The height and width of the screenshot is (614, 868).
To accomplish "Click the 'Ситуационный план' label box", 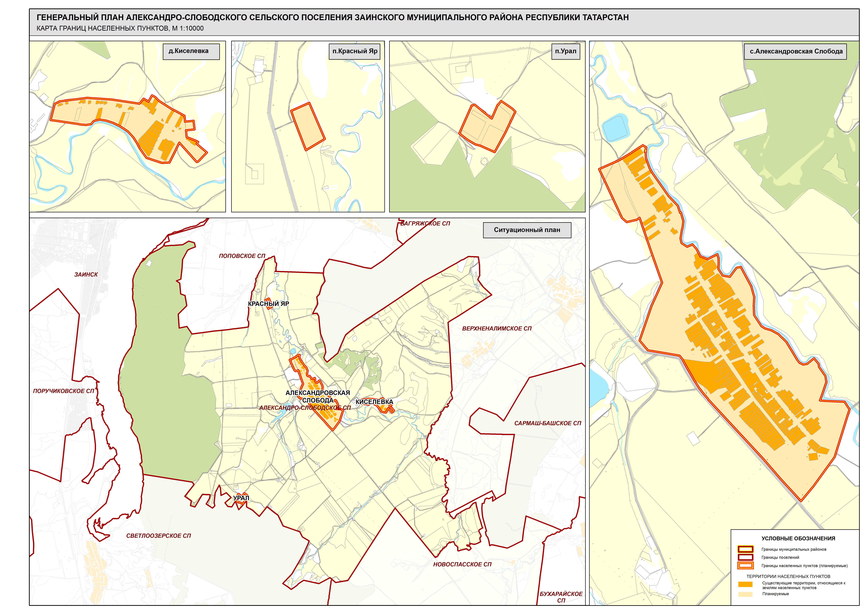I will click(x=527, y=230).
